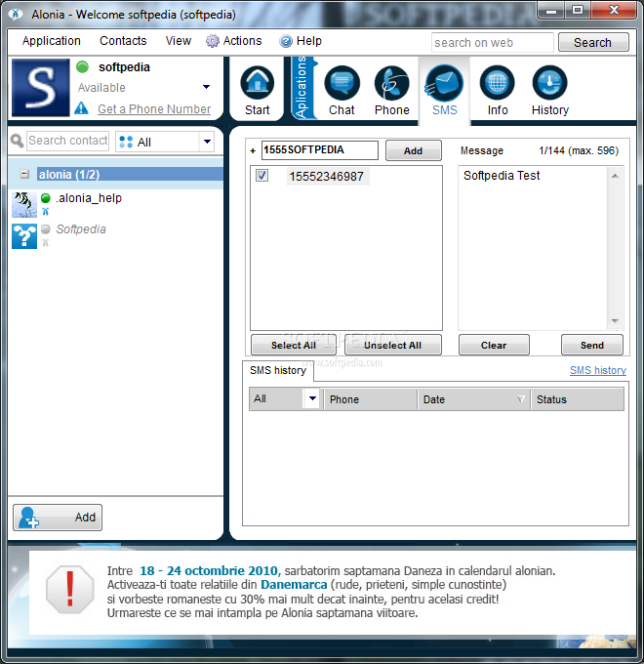Click the gear icon beside Actions
Screen dimensions: 644x664
213,41
